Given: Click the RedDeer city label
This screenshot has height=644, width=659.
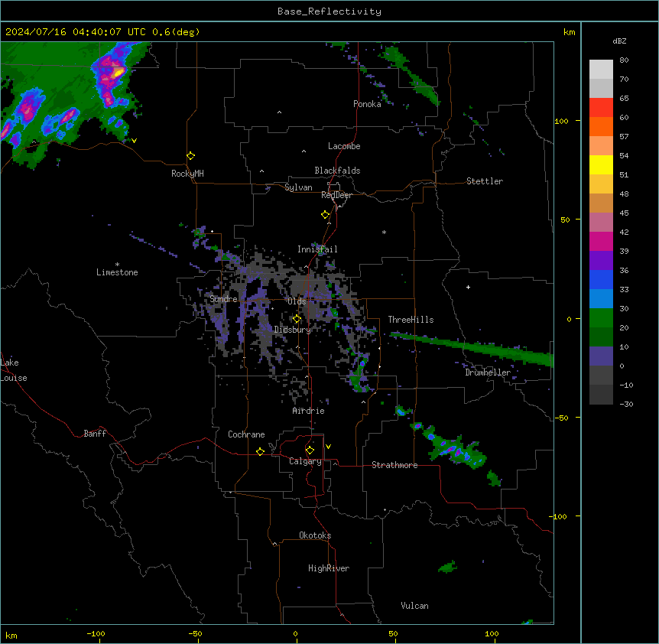Looking at the screenshot, I should [336, 195].
